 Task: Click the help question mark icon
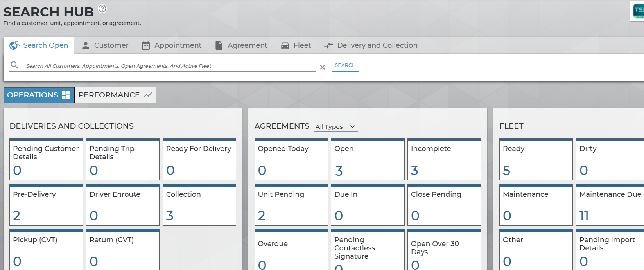(x=102, y=9)
